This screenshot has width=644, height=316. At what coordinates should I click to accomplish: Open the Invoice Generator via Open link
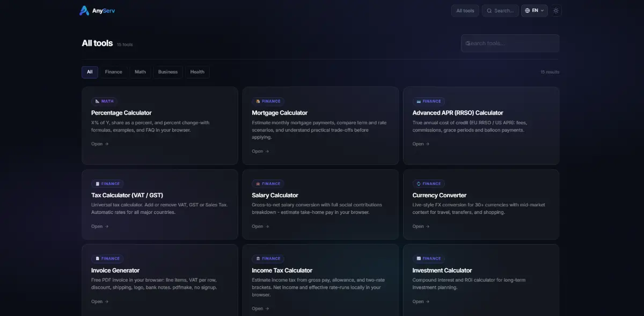tap(100, 301)
